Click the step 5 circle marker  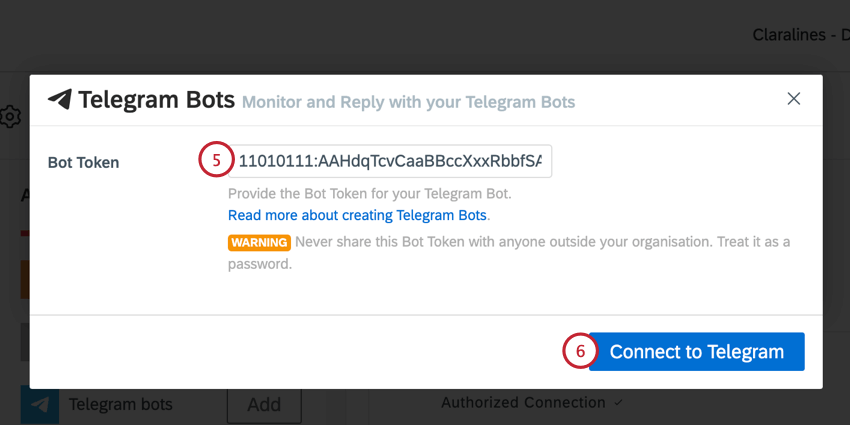click(216, 161)
